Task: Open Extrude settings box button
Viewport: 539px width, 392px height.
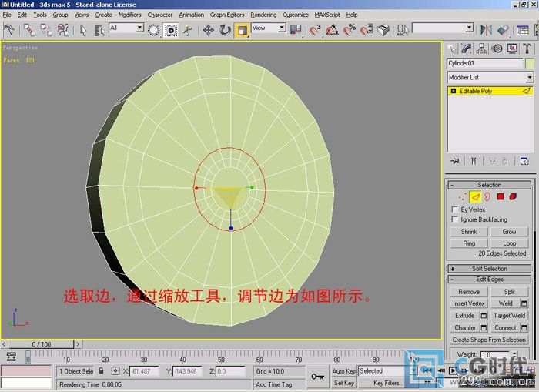Action: coord(484,315)
